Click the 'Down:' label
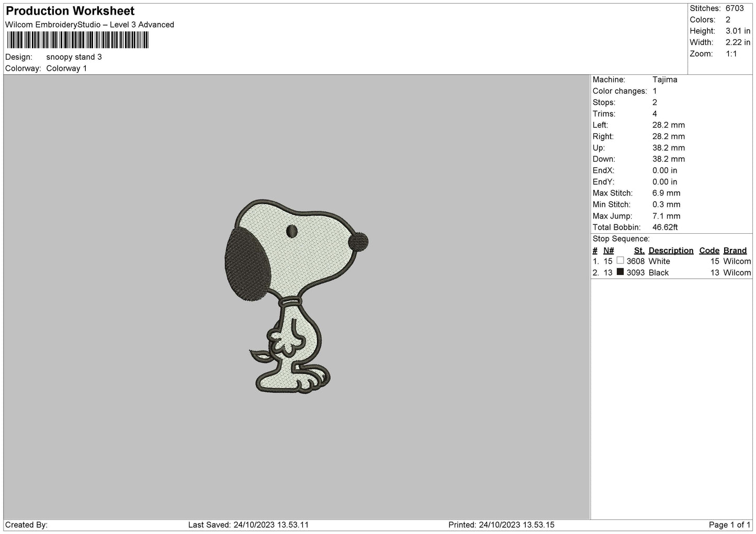The image size is (756, 534). pos(604,159)
